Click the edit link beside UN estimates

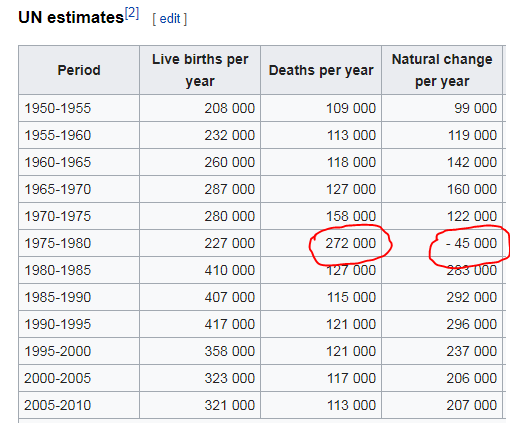tap(170, 19)
